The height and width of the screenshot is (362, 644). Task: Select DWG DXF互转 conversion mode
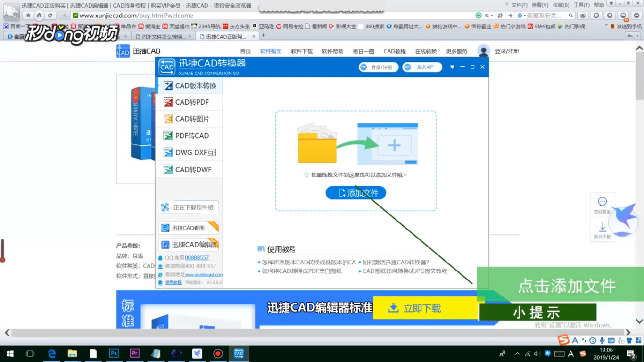point(190,152)
